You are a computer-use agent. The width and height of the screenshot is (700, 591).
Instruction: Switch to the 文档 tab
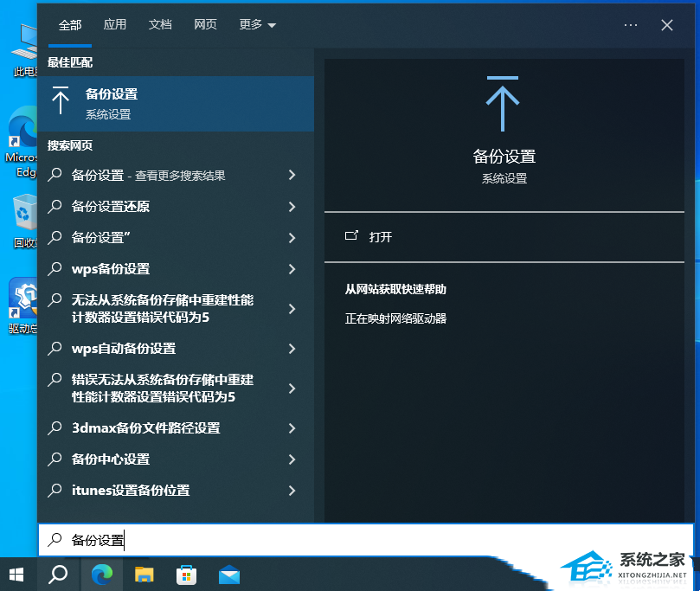[160, 25]
